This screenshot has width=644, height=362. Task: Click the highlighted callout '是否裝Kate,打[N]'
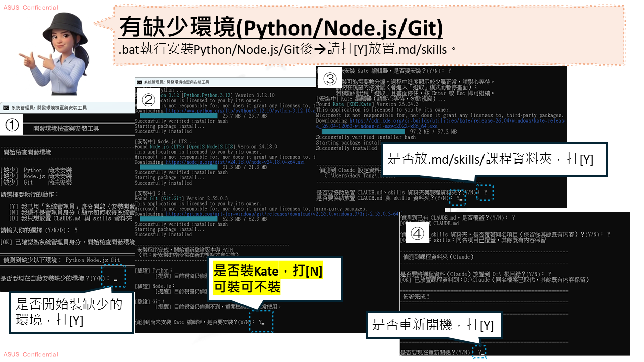[x=275, y=279]
